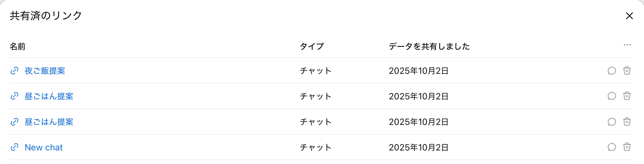Viewport: 644px width, 164px height.
Task: Click trash icon on upper 昼ごはん提案 row
Action: (627, 96)
